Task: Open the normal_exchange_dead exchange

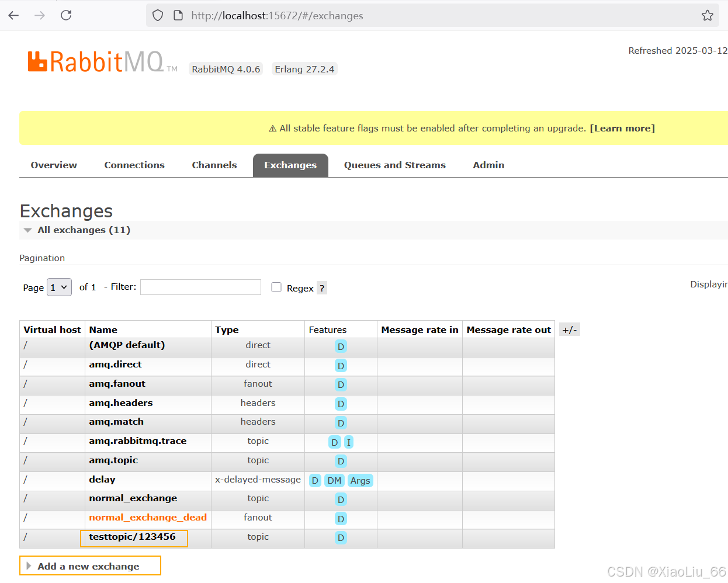Action: (x=148, y=518)
